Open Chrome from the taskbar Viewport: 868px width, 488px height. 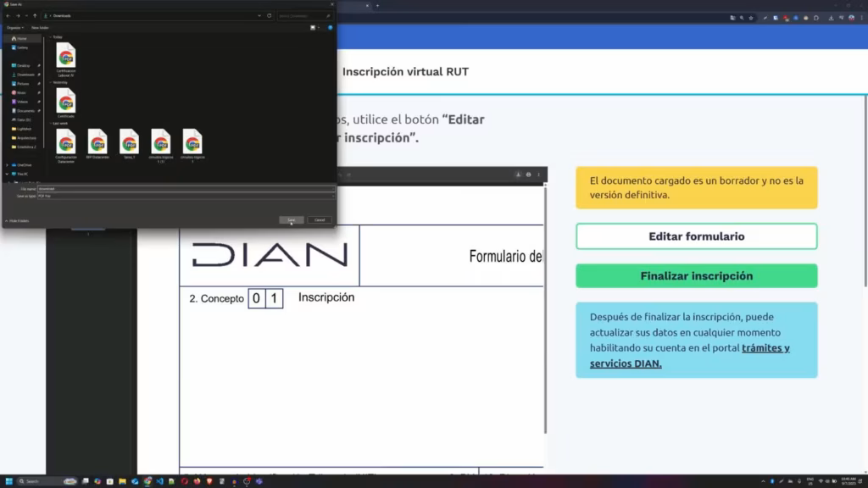[147, 481]
